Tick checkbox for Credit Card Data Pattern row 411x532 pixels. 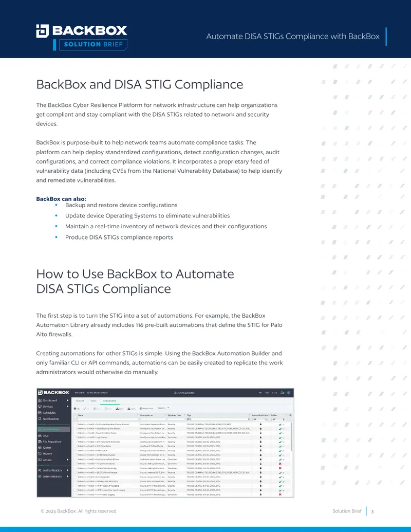[x=75, y=433]
